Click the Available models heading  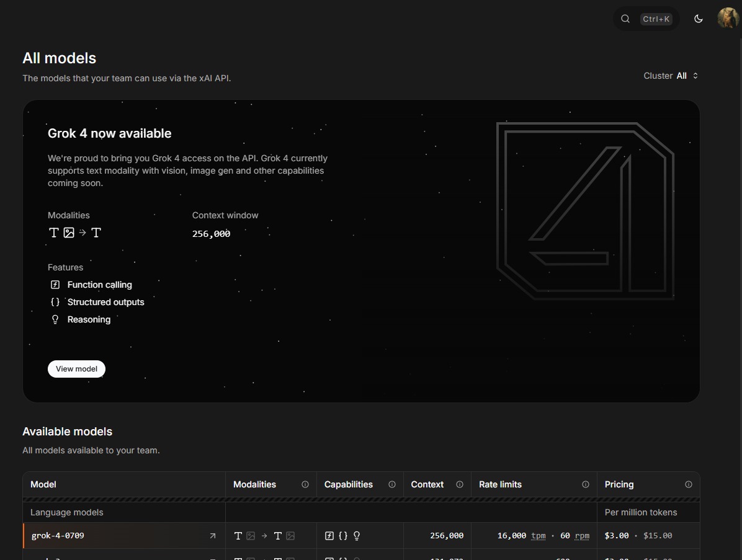point(67,432)
